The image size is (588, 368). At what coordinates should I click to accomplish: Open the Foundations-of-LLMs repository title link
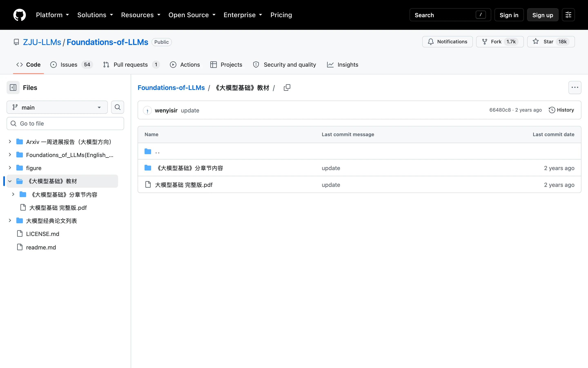pyautogui.click(x=107, y=42)
